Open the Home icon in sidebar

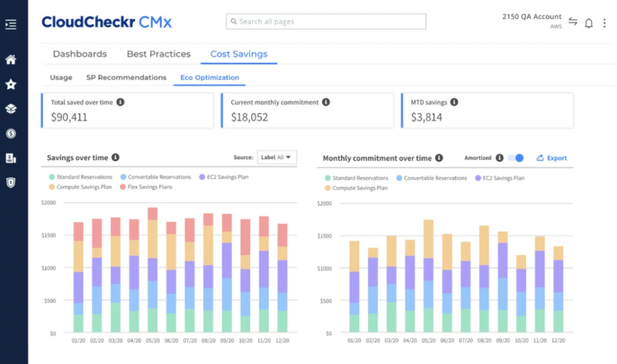pyautogui.click(x=10, y=60)
